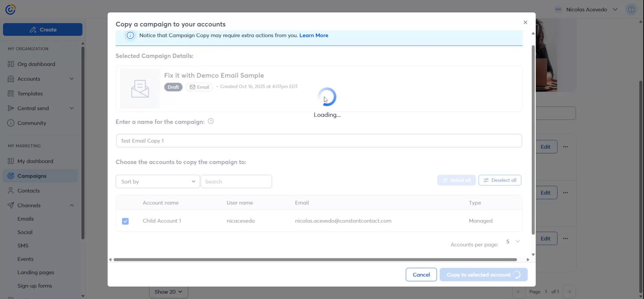Open the second row's three-dot more menu
The height and width of the screenshot is (299, 644).
point(566,193)
